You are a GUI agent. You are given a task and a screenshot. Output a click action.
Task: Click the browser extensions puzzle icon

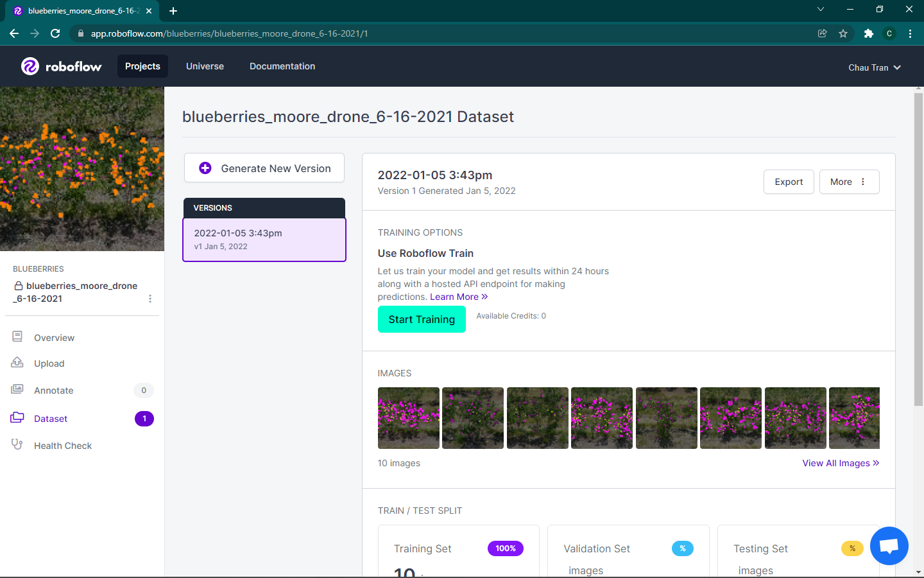coord(868,33)
